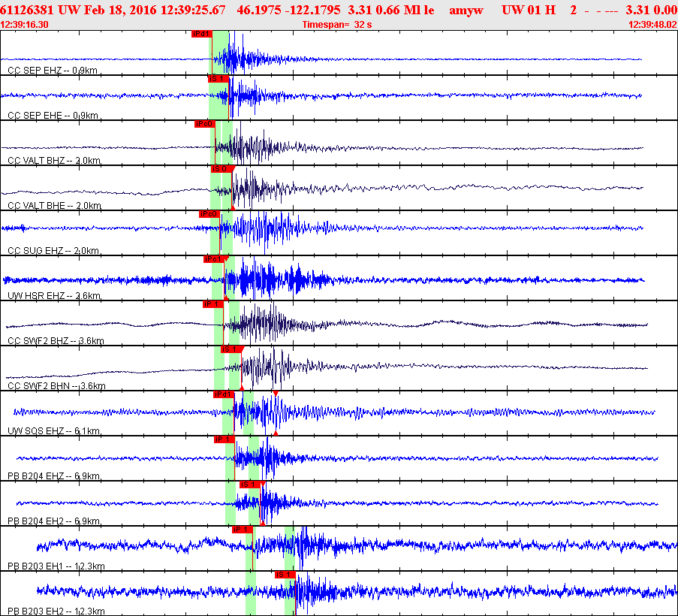
Task: Click the 'UW 01 H' header text
Action: 529,10
